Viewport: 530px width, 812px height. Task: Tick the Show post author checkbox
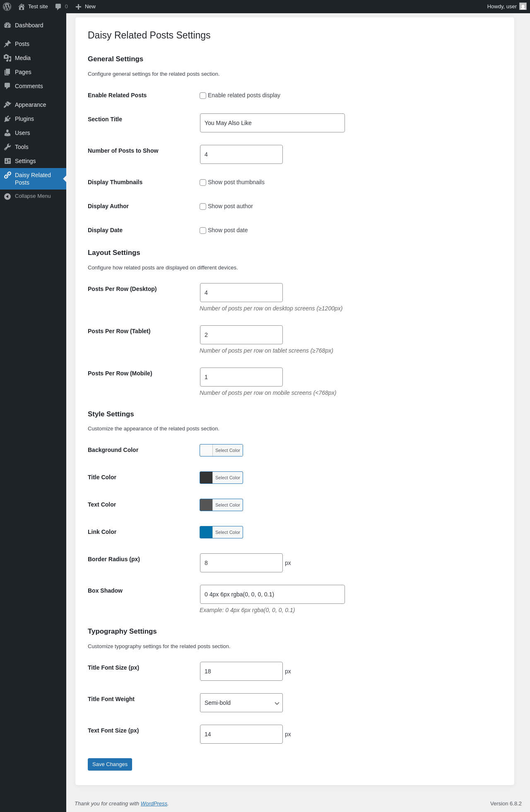click(x=203, y=207)
